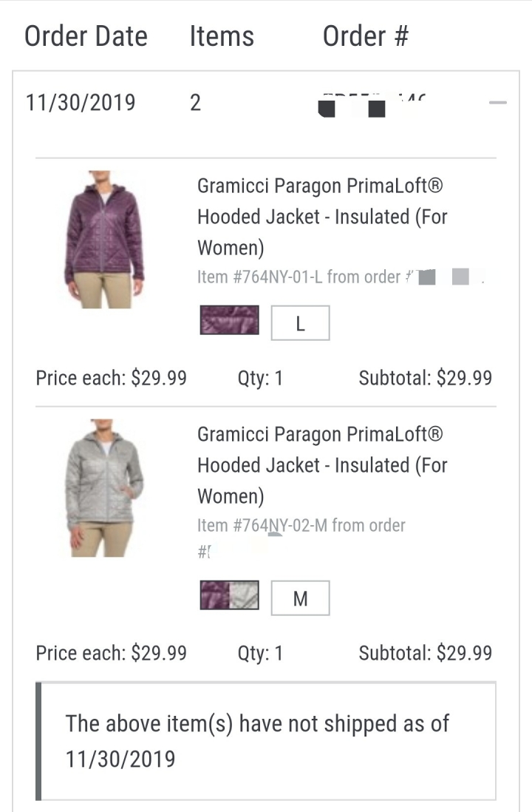
Task: Open the purple Gramicci jacket product image
Action: [x=104, y=240]
